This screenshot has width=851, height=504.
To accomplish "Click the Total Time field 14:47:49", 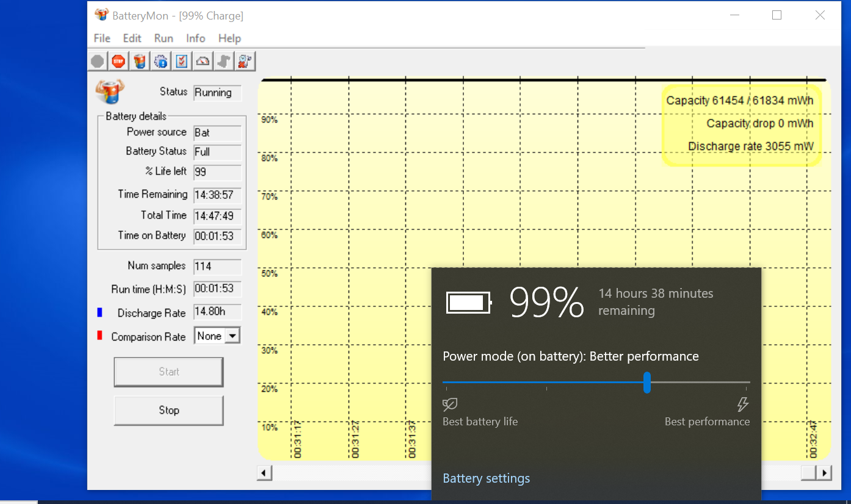I will (x=217, y=217).
